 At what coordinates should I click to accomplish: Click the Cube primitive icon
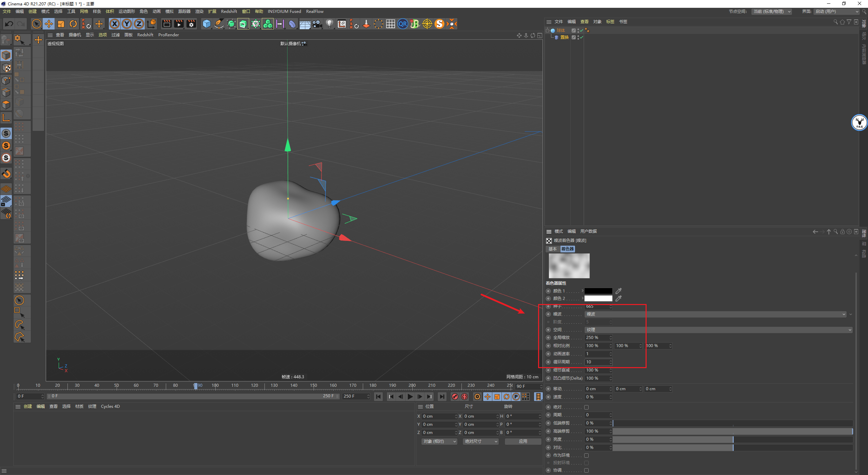pyautogui.click(x=206, y=24)
